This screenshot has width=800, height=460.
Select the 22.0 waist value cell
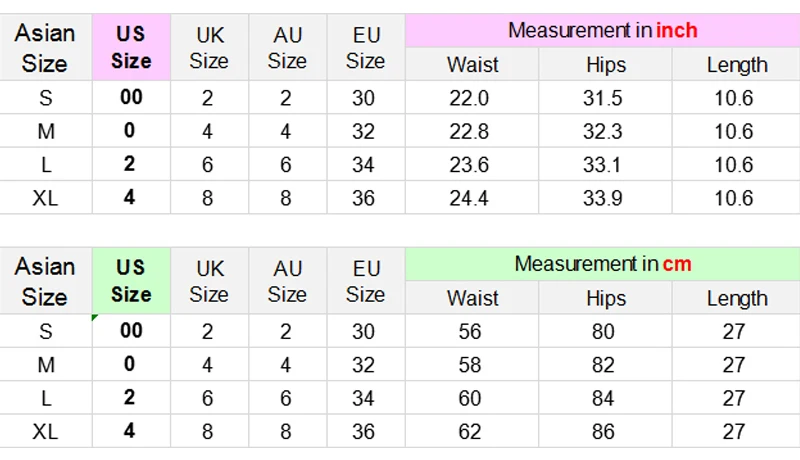469,98
